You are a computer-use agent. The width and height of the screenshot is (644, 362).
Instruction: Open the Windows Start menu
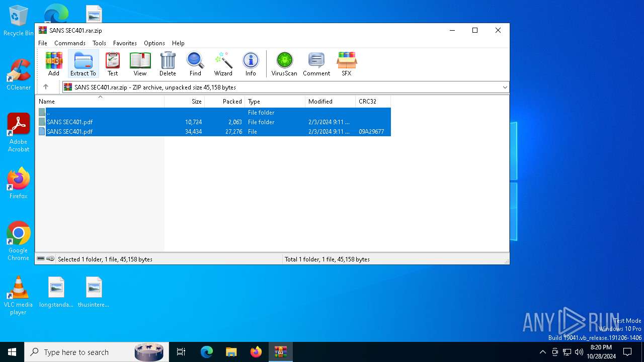pos(12,352)
